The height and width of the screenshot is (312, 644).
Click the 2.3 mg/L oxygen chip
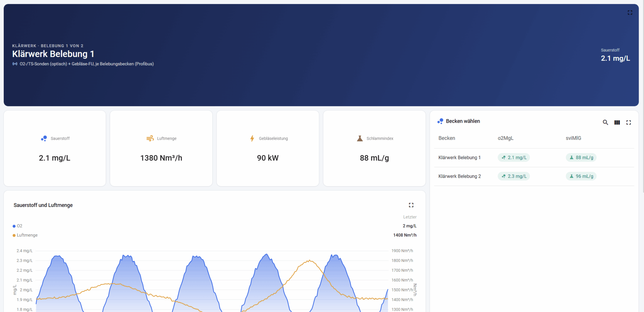click(514, 176)
